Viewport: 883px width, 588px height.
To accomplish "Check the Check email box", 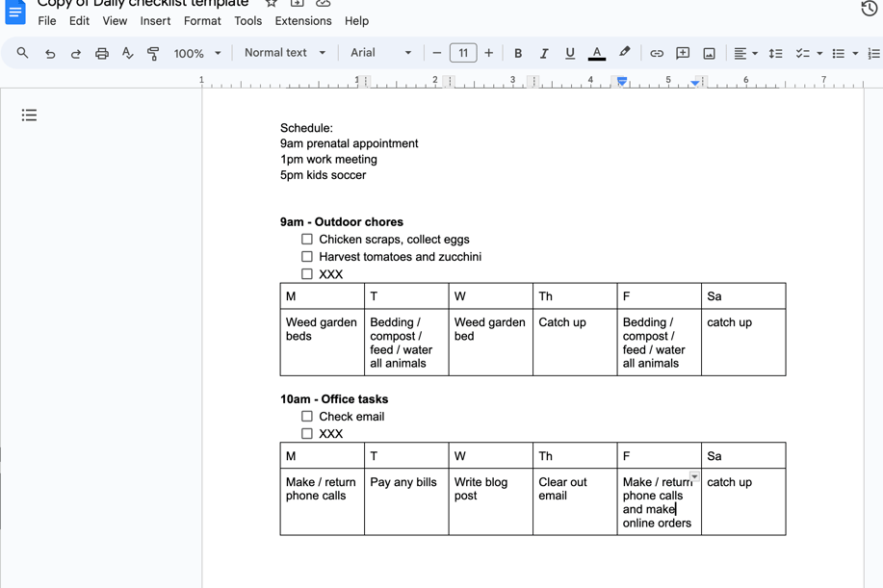I will [x=307, y=417].
